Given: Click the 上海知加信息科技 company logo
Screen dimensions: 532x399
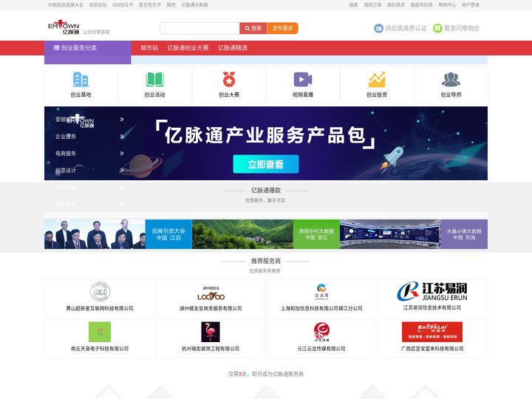Looking at the screenshot, I should tap(321, 291).
